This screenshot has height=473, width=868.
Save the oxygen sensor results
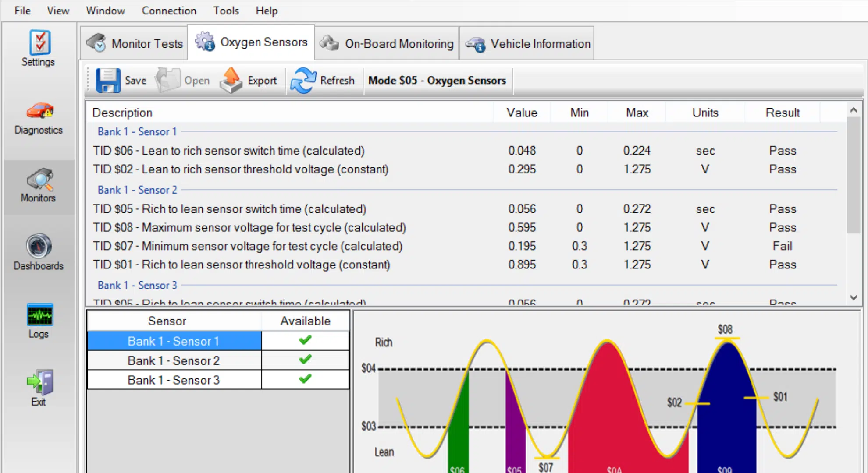pyautogui.click(x=121, y=80)
